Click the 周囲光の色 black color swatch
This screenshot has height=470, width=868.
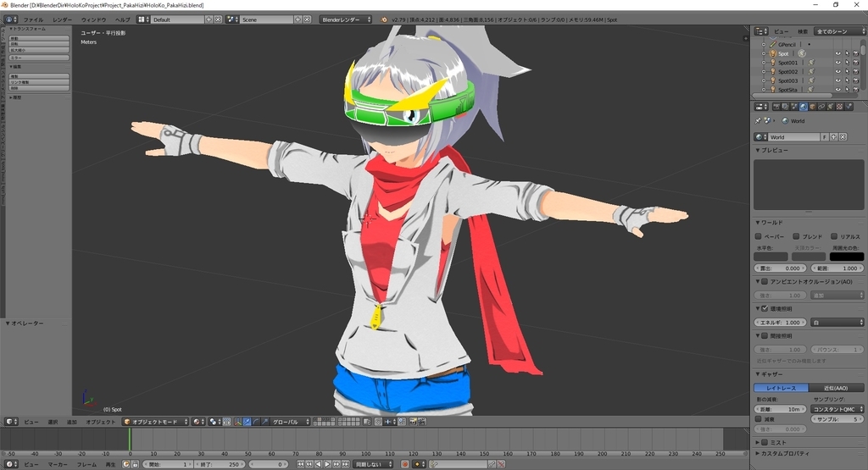pos(847,257)
